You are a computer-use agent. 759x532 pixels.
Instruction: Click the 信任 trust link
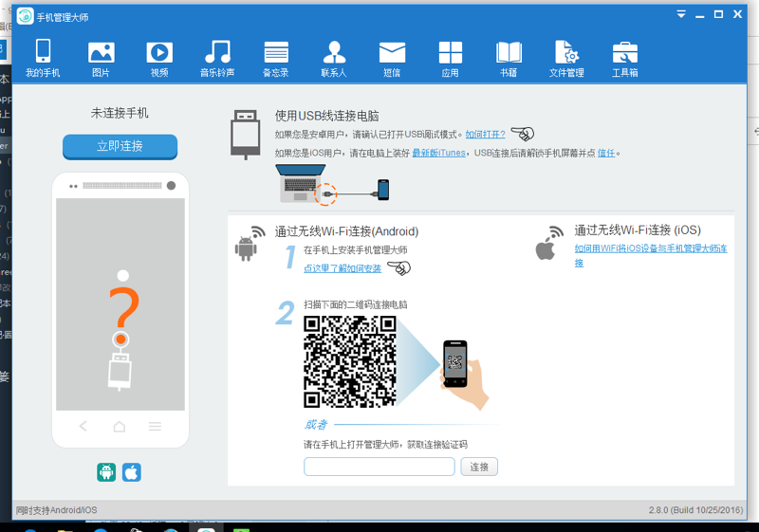pos(606,153)
